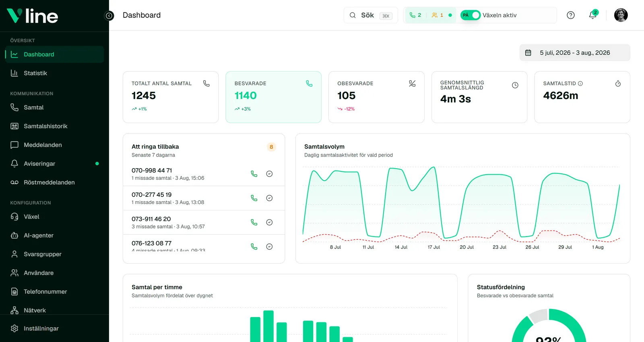Select the Besvarade card
This screenshot has width=644, height=342.
pos(273,97)
